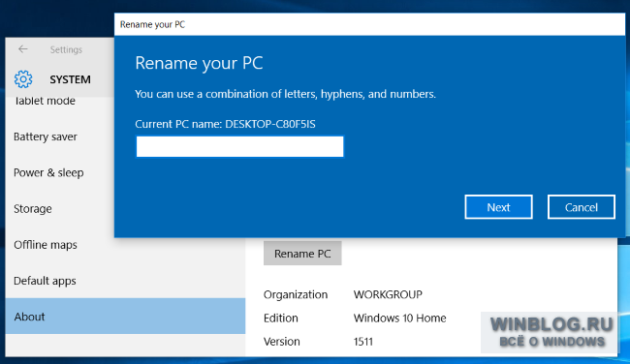630x364 pixels.
Task: Click the back arrow in Settings
Action: [x=23, y=49]
